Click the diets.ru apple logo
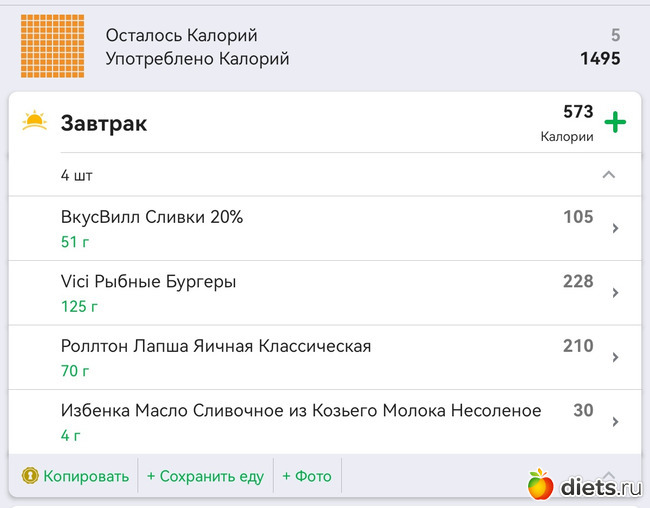 click(541, 485)
